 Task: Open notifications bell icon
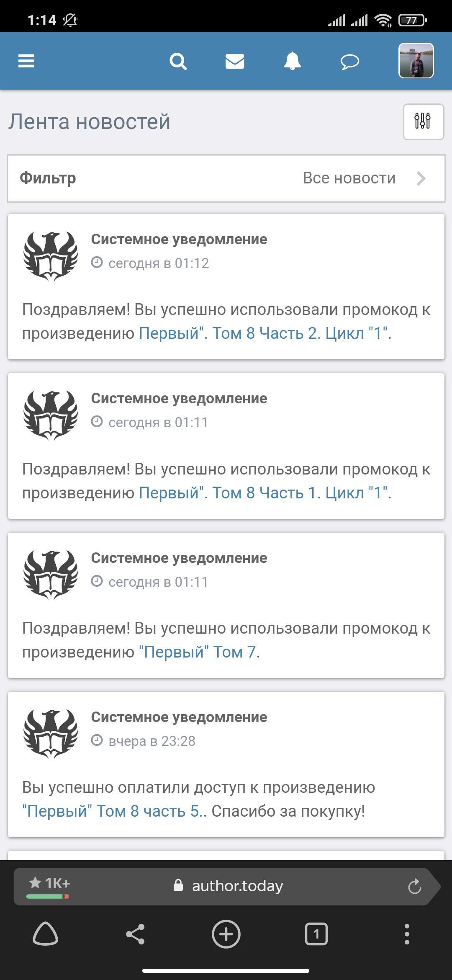(292, 62)
